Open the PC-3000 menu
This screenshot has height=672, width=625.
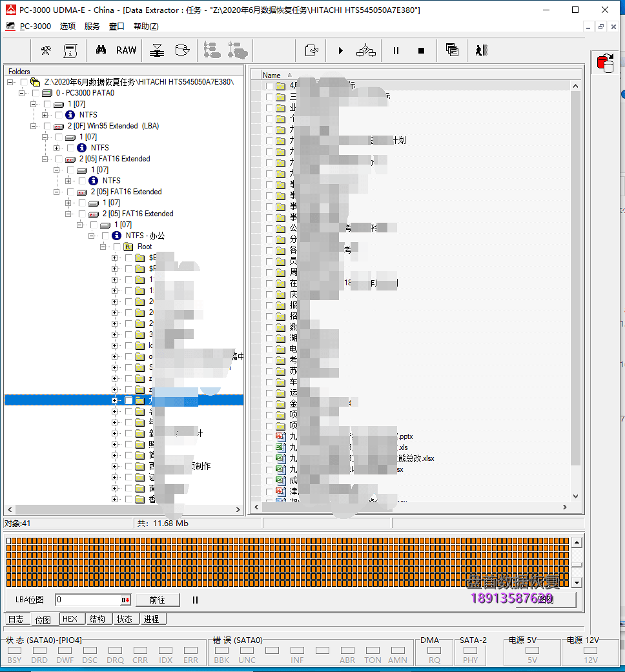(x=35, y=26)
